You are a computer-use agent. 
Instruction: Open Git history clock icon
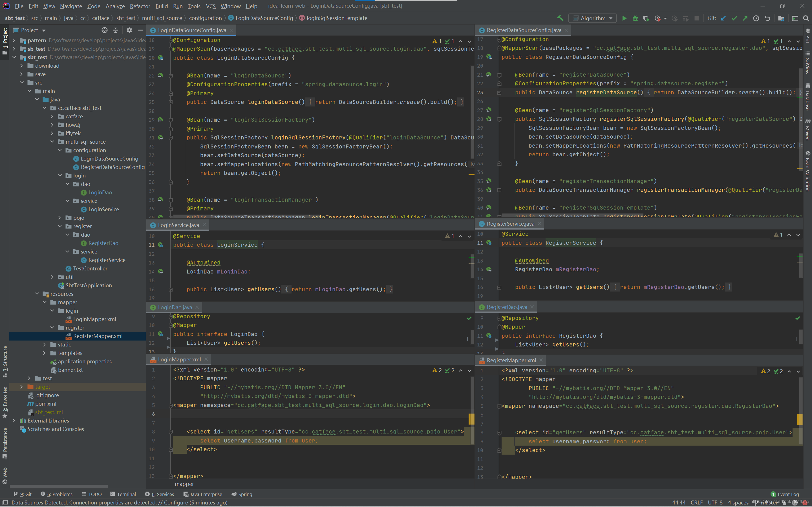pos(756,18)
